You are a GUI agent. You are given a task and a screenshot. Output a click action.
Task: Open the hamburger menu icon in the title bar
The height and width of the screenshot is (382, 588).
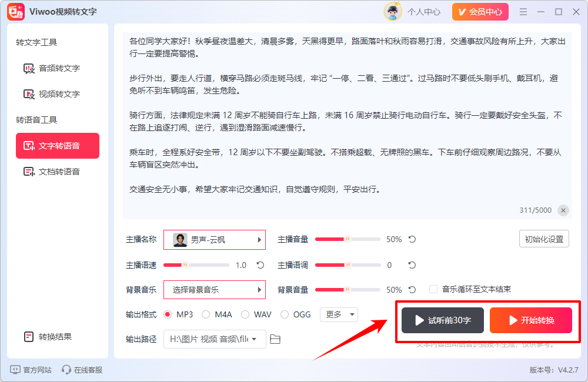(523, 12)
